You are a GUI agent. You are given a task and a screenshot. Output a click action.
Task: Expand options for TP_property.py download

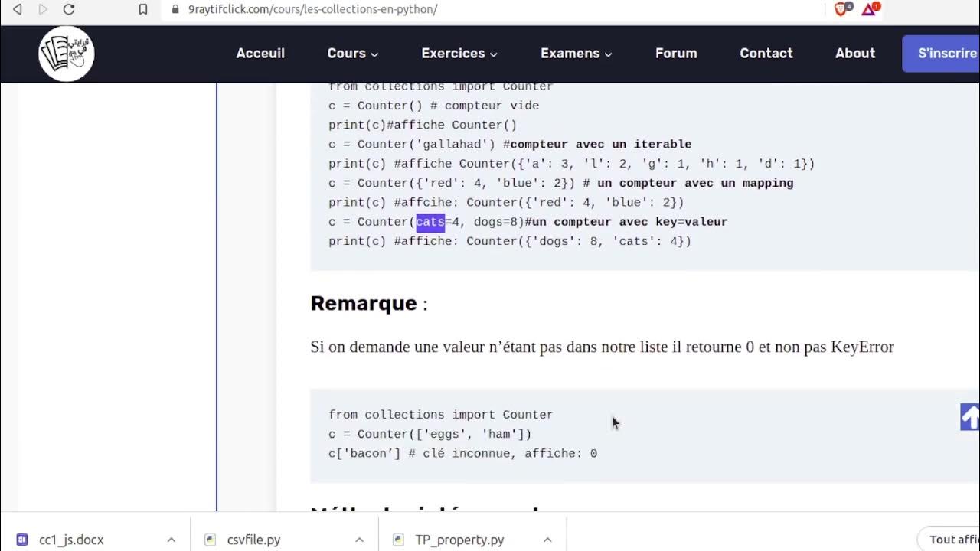click(547, 540)
